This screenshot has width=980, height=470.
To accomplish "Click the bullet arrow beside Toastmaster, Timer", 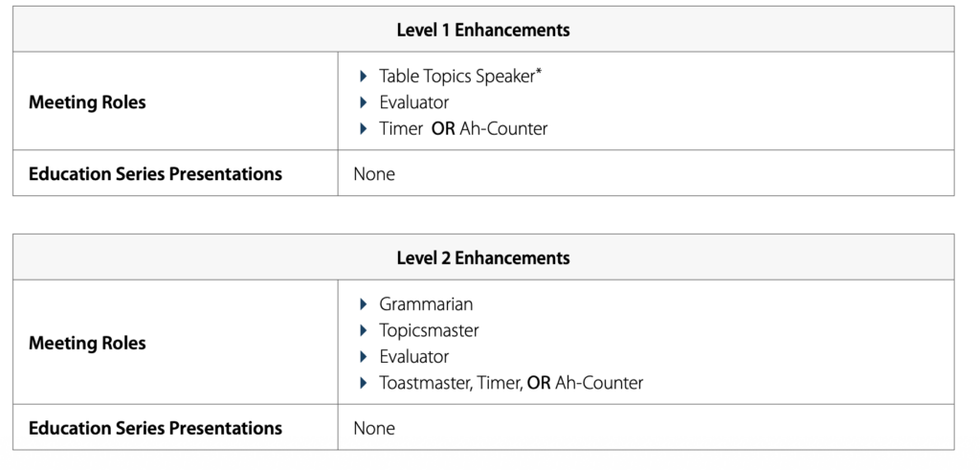I will tap(364, 383).
